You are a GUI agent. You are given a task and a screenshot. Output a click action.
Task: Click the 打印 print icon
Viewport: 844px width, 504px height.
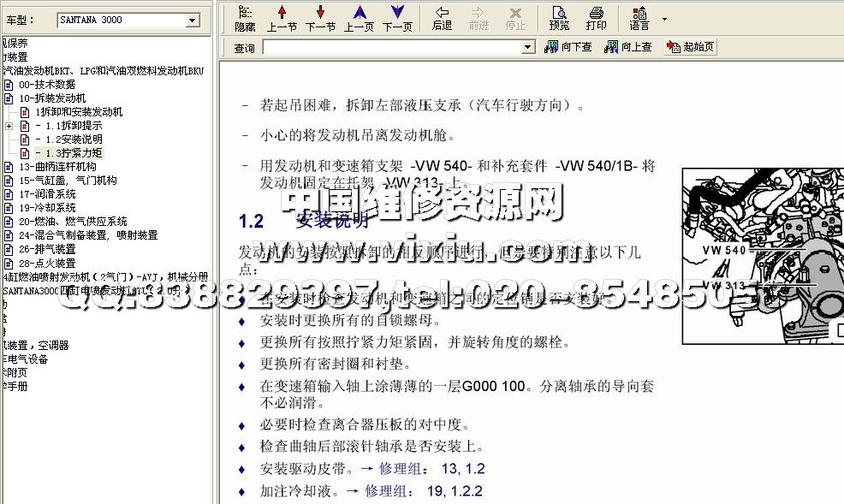pyautogui.click(x=597, y=17)
